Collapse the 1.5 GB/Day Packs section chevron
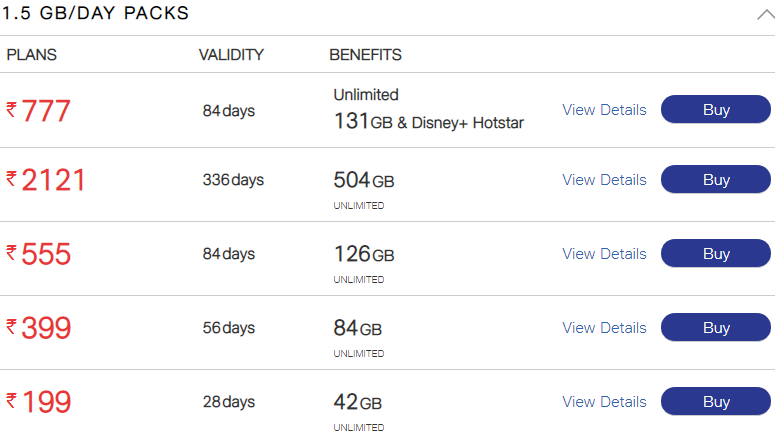The height and width of the screenshot is (437, 775). click(x=766, y=15)
